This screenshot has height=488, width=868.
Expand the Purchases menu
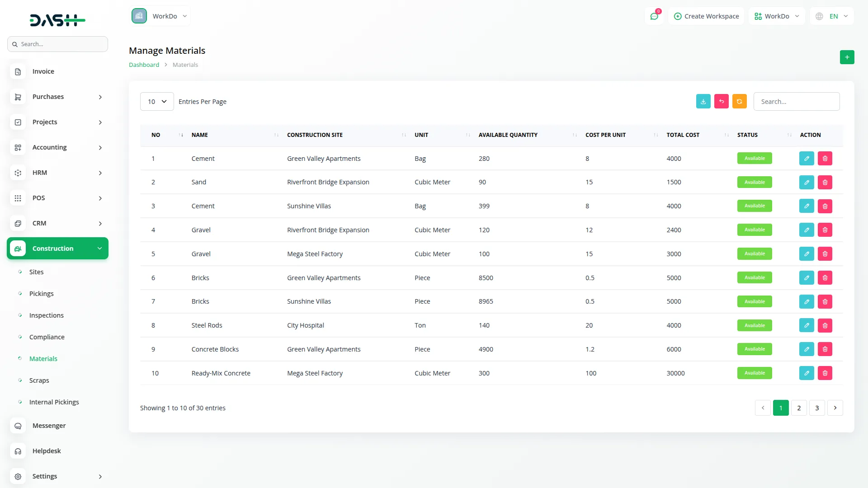(58, 97)
